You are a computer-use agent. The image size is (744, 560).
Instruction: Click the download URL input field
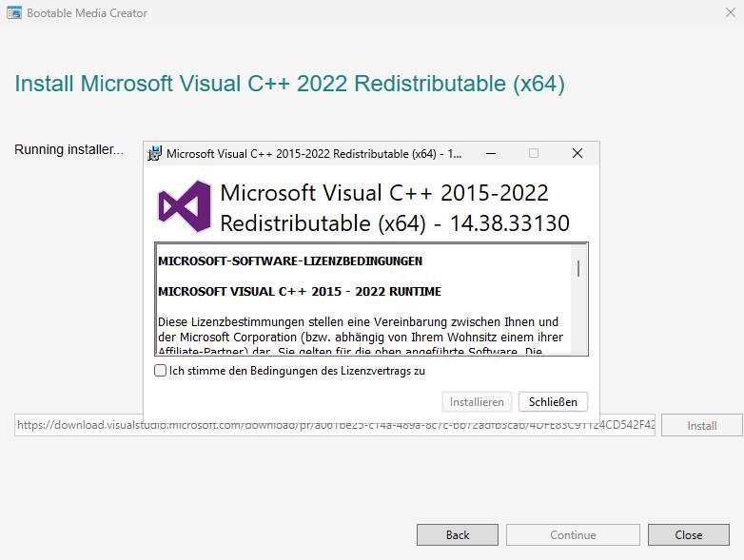click(x=335, y=425)
